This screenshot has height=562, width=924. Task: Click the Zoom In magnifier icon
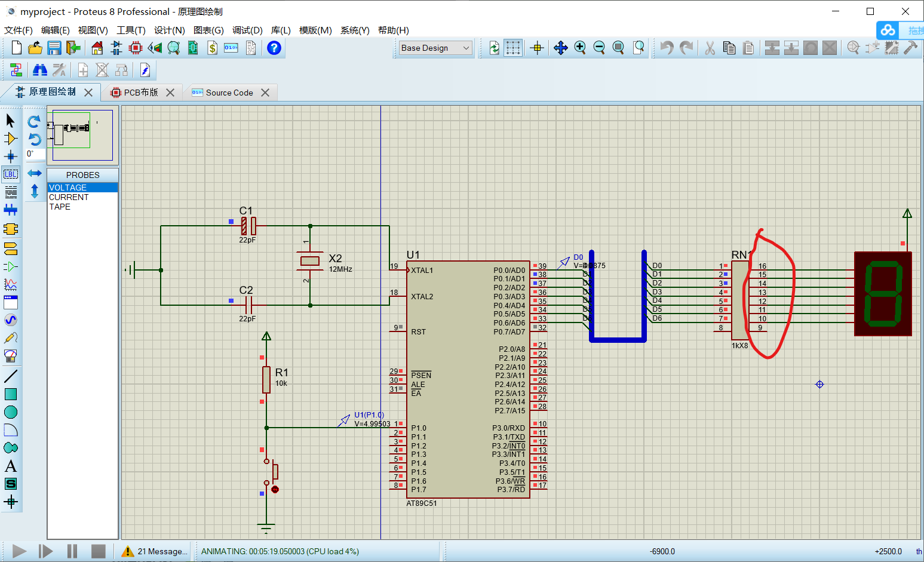coord(579,48)
